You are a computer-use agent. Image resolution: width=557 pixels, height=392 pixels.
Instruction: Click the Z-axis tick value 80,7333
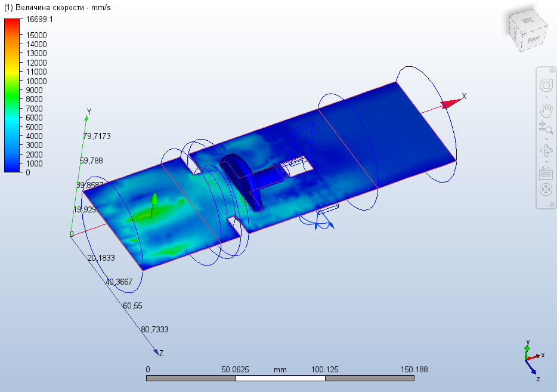pos(154,329)
